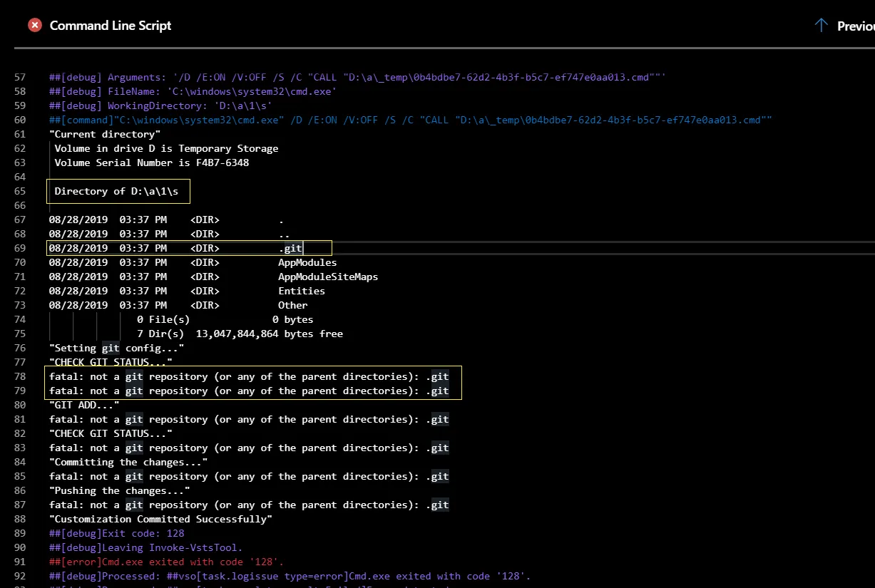Viewport: 875px width, 588px height.
Task: Select the "Setting git config..." line
Action: click(x=116, y=348)
